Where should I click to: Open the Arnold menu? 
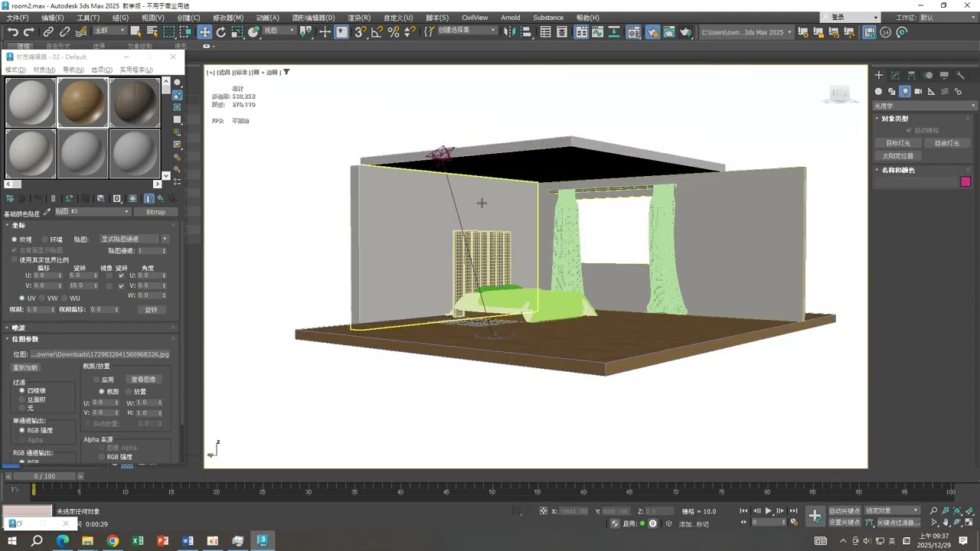pos(510,17)
